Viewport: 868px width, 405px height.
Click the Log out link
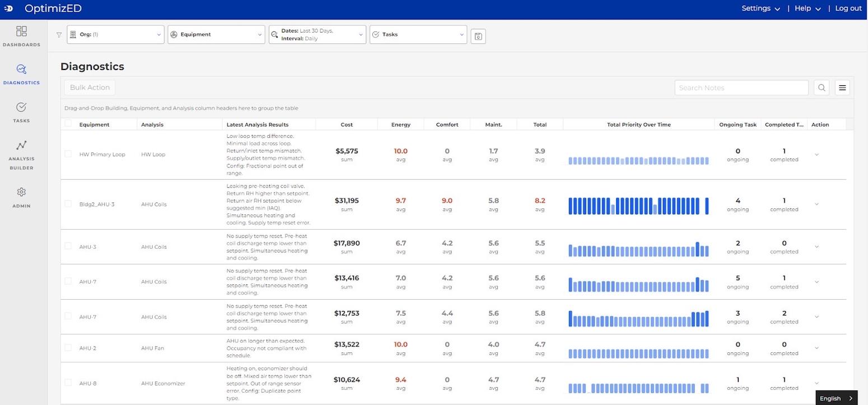click(848, 8)
